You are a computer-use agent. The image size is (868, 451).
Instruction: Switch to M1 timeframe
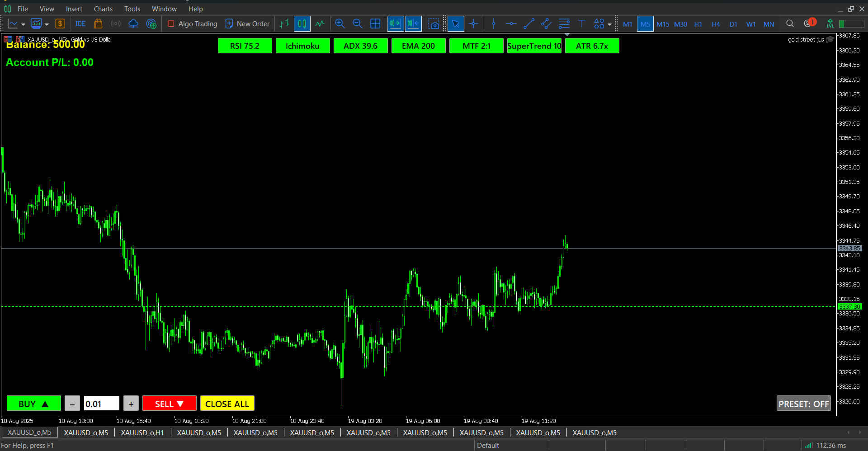(x=627, y=24)
